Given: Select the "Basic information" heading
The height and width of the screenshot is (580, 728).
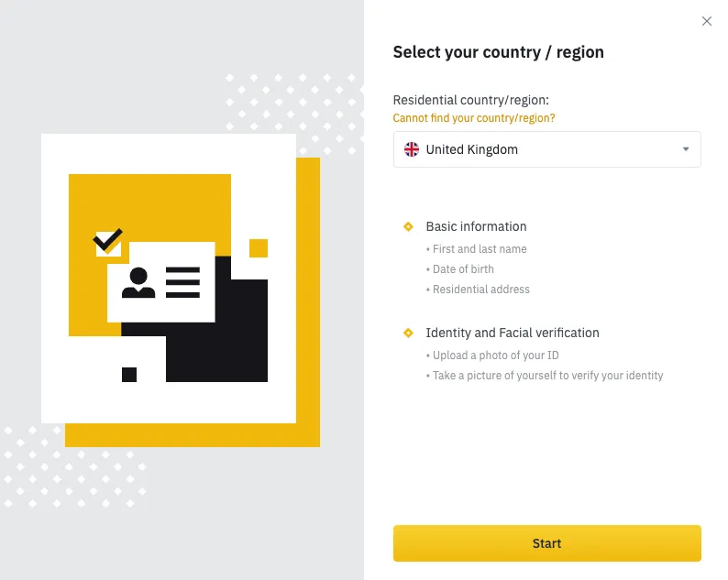Looking at the screenshot, I should tap(476, 226).
